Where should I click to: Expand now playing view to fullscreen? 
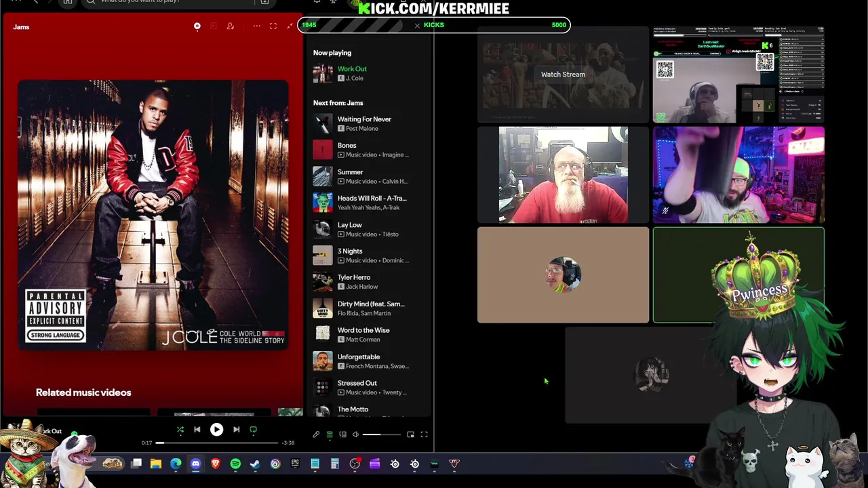coord(273,26)
